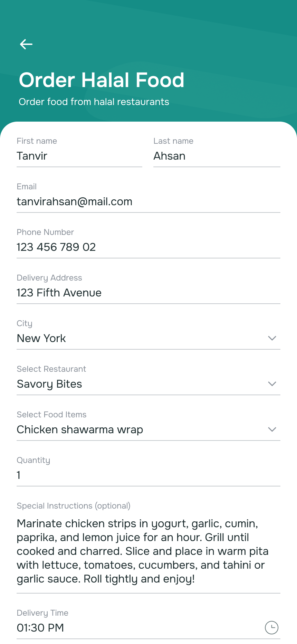Click the Select Restaurant label

coord(51,369)
